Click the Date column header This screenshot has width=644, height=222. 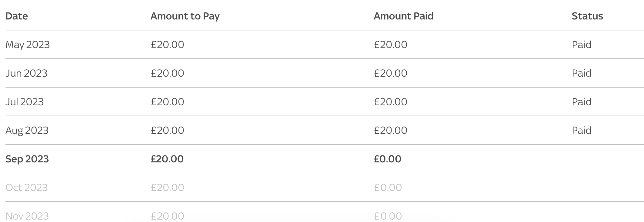pyautogui.click(x=17, y=16)
